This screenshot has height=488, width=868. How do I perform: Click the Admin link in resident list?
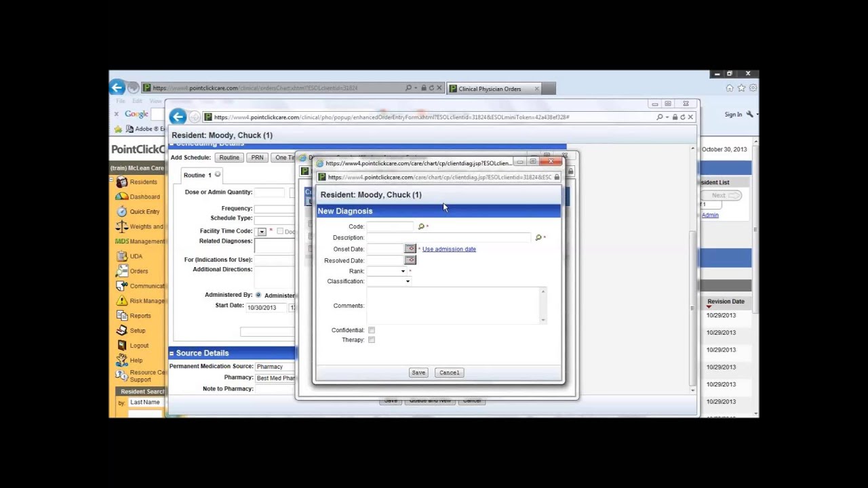710,215
